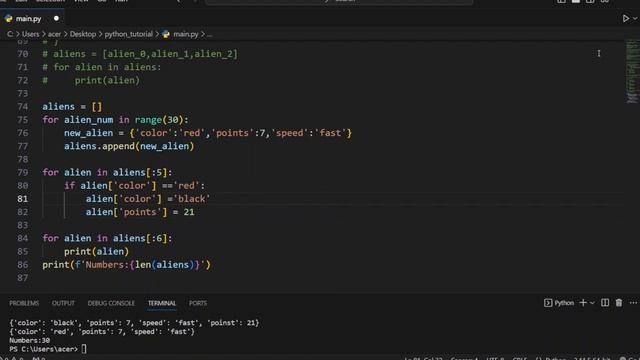640x360 pixels.
Task: Click the terminal prompt 'PS C:\Users\acer>'
Action: pyautogui.click(x=43, y=349)
